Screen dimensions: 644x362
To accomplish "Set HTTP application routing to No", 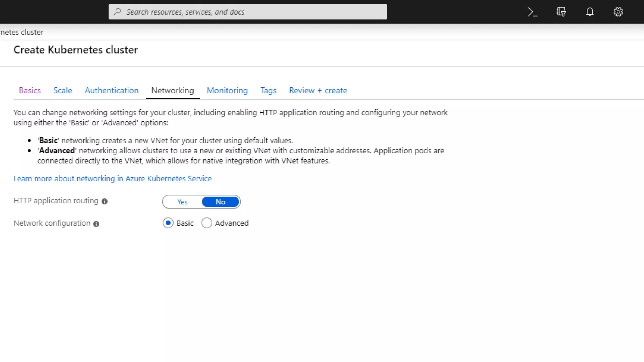I will click(x=220, y=202).
